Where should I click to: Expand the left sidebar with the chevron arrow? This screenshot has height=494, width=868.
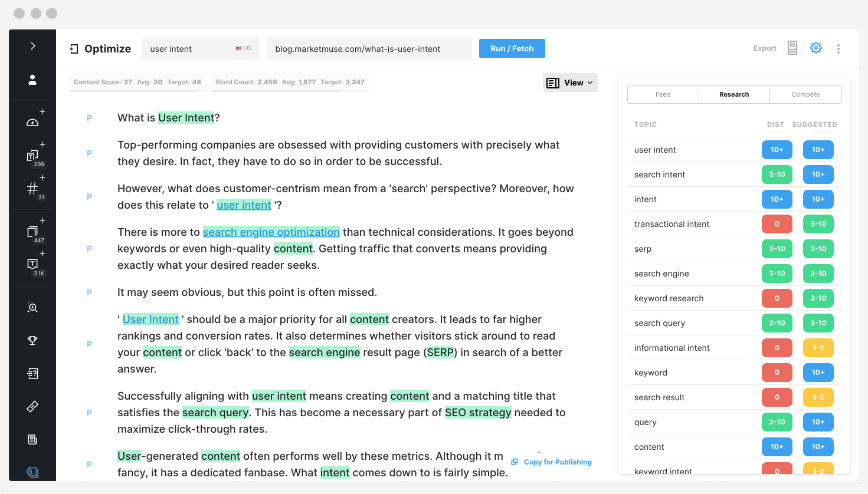click(x=32, y=46)
